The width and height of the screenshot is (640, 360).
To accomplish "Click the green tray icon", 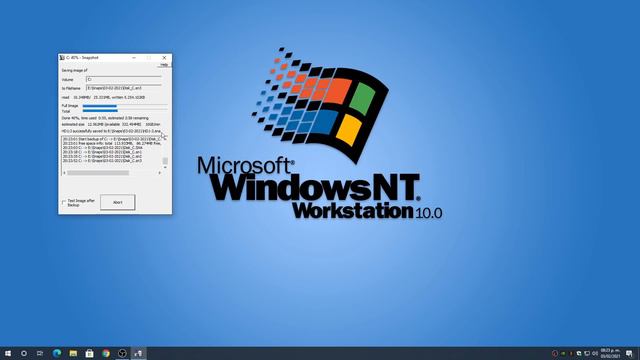I will 563,353.
